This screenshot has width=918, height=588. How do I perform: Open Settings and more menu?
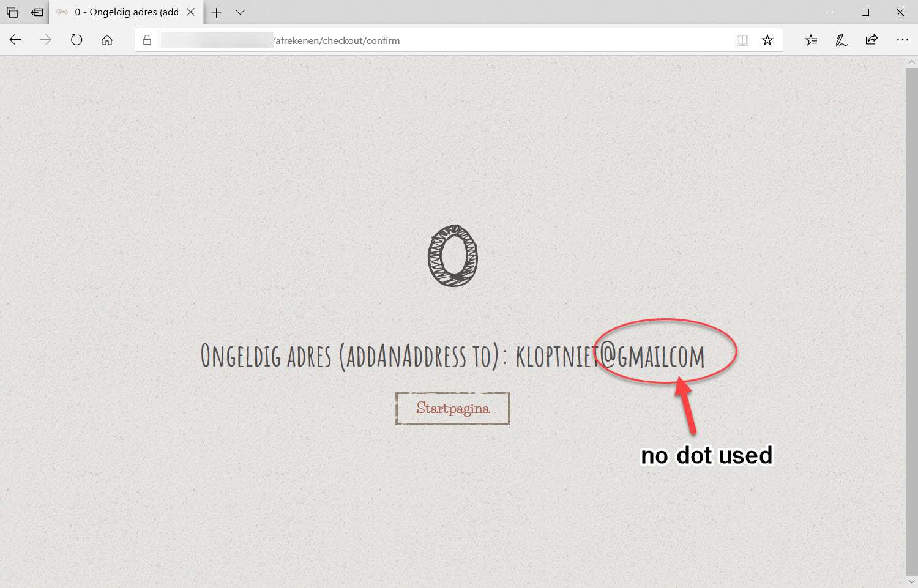(903, 40)
